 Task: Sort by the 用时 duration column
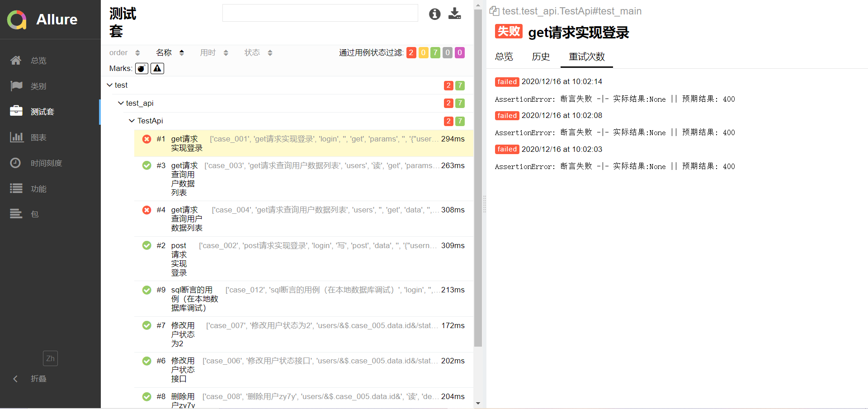point(214,53)
